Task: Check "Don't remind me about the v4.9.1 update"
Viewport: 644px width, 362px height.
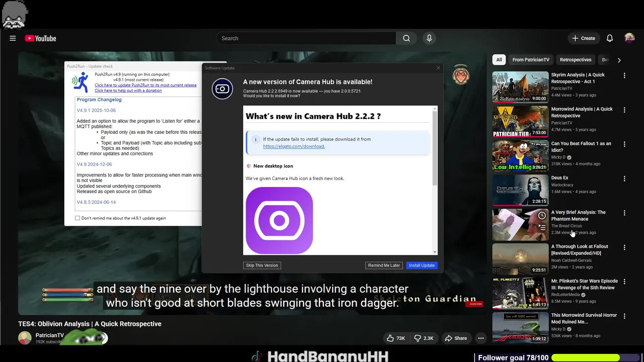Action: pos(77,218)
